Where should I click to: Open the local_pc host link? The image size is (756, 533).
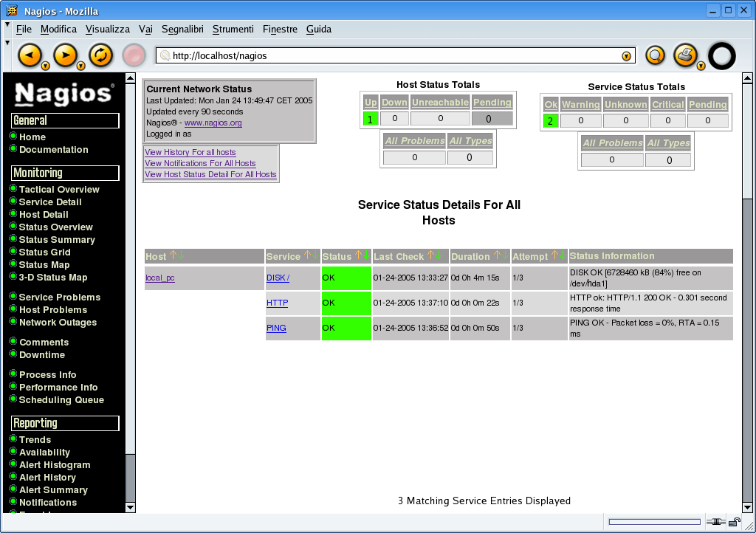tap(160, 278)
